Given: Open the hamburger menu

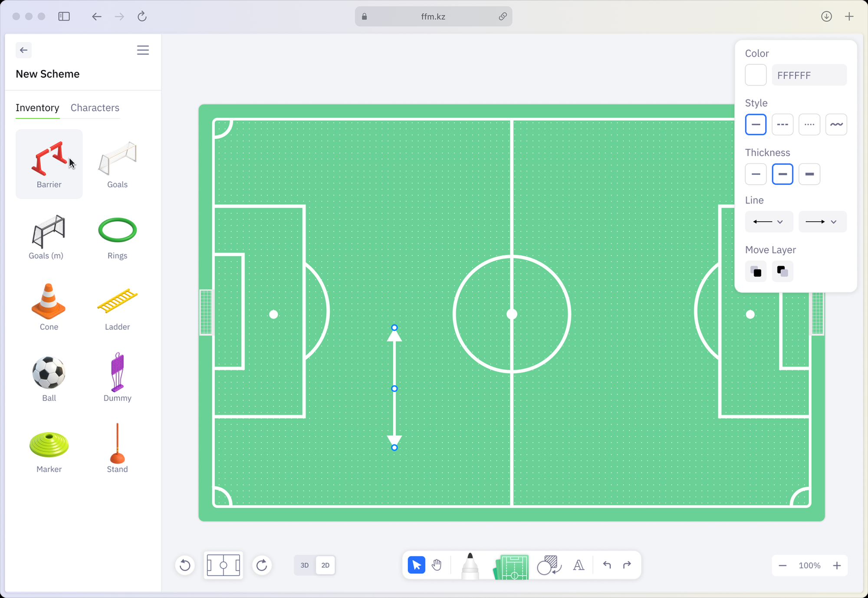Looking at the screenshot, I should pos(143,50).
